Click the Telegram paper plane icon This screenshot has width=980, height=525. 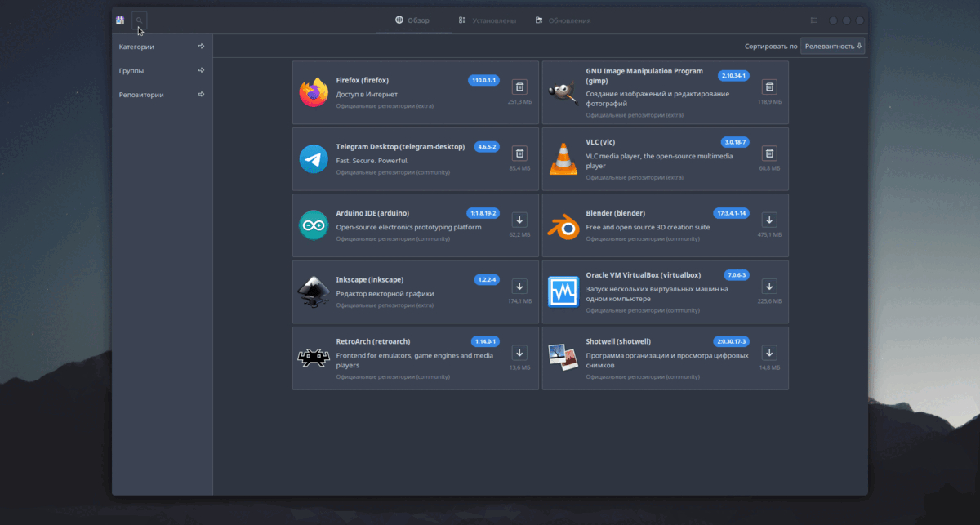tap(314, 159)
